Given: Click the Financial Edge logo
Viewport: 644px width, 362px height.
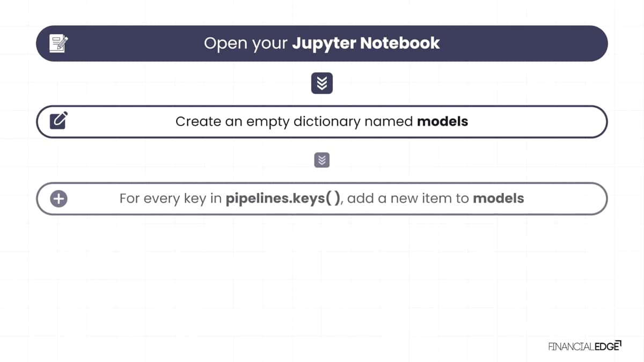Looking at the screenshot, I should coord(584,346).
